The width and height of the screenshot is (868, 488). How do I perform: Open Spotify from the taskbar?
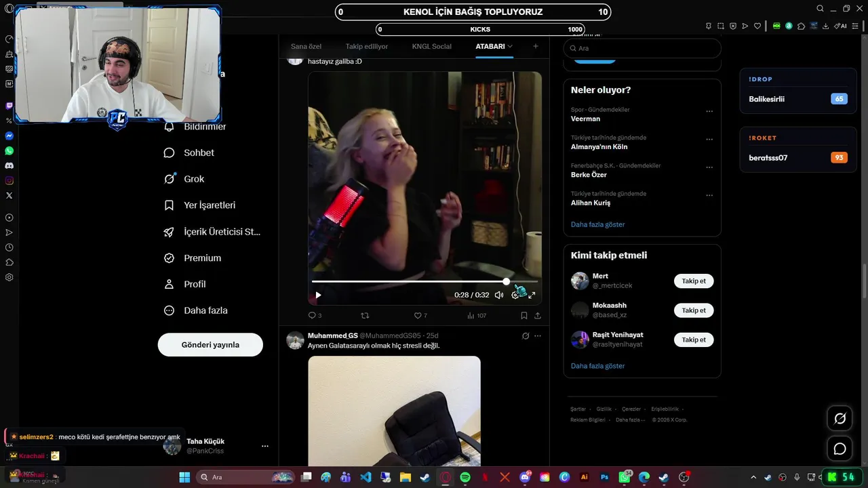465,477
